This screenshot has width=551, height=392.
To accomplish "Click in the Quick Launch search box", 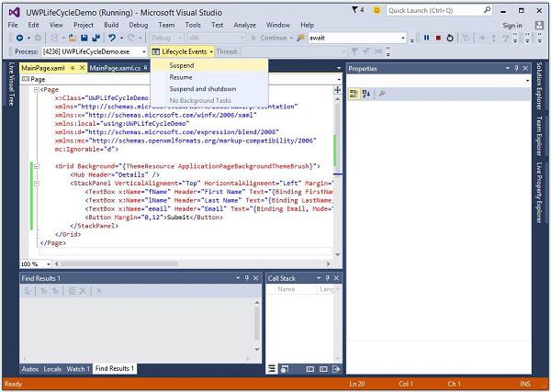I will (x=432, y=9).
